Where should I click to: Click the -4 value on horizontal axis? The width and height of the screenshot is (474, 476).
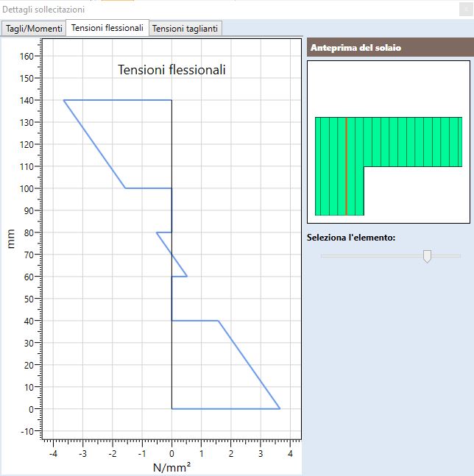coord(53,454)
